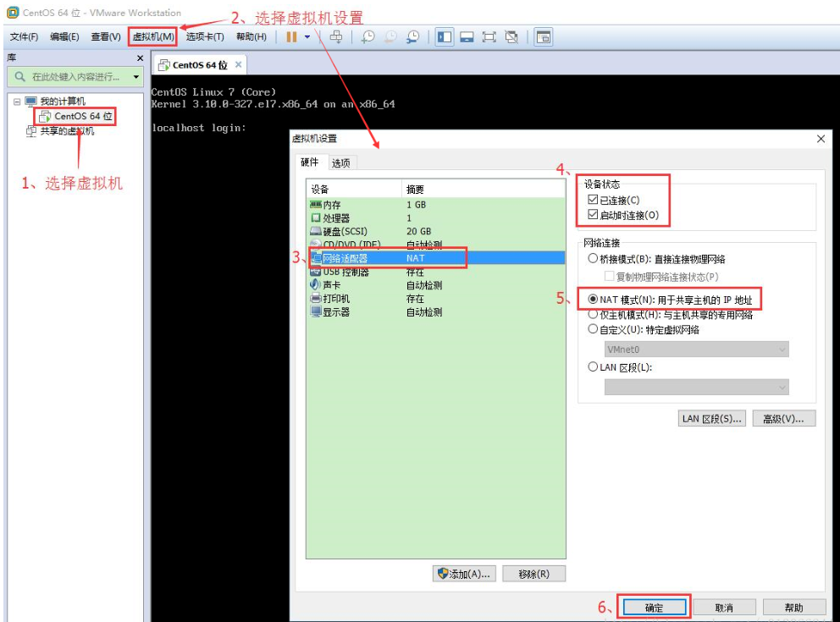Uncheck the 已连接(C) checkbox
Screen dimensions: 840x622
tap(593, 201)
